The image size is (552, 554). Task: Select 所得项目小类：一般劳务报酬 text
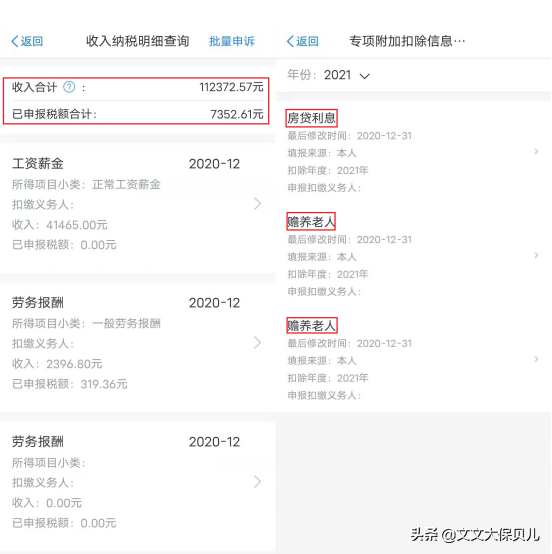pyautogui.click(x=86, y=323)
